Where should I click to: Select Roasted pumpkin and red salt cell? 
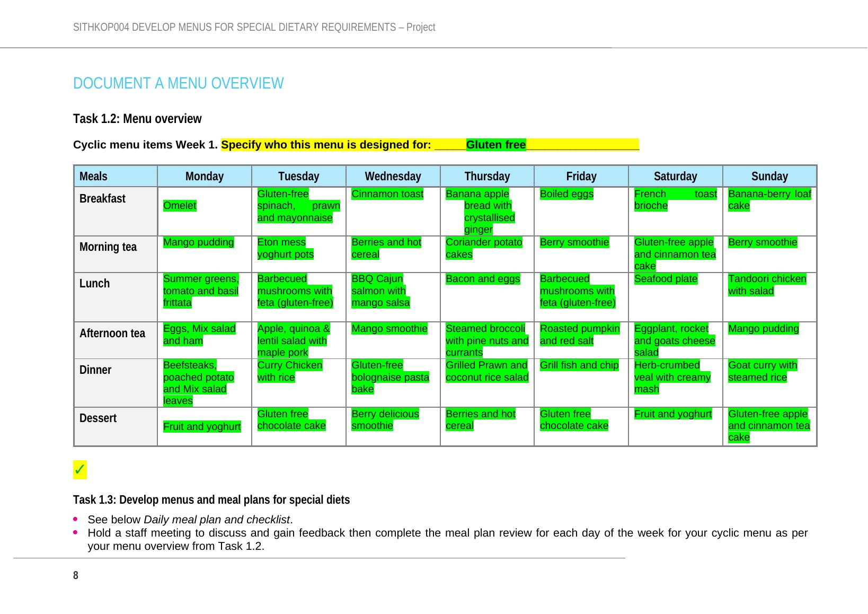tap(579, 335)
